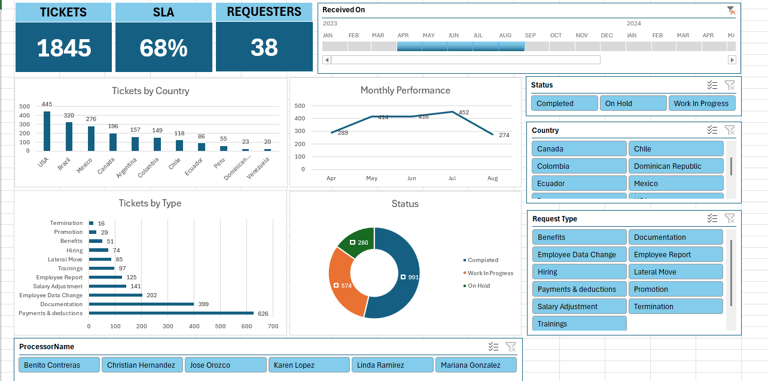Select processor Benito Contreras
The height and width of the screenshot is (381, 768).
[x=59, y=365]
